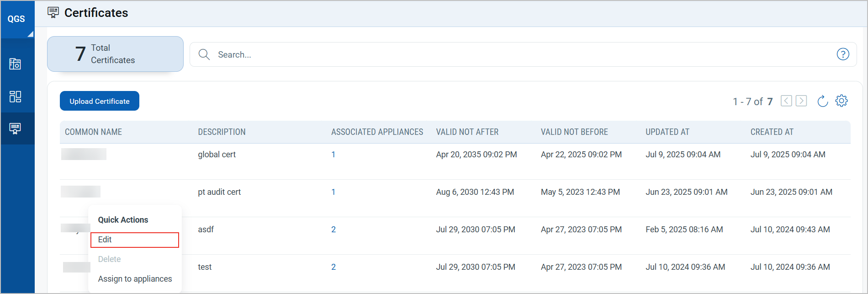Click the search magnifier icon
868x294 pixels.
[x=204, y=55]
